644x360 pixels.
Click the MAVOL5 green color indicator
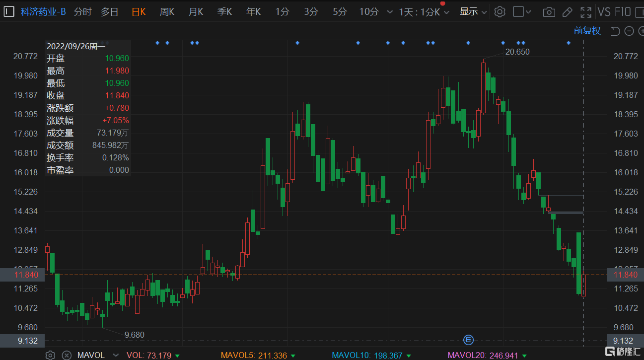point(293,356)
